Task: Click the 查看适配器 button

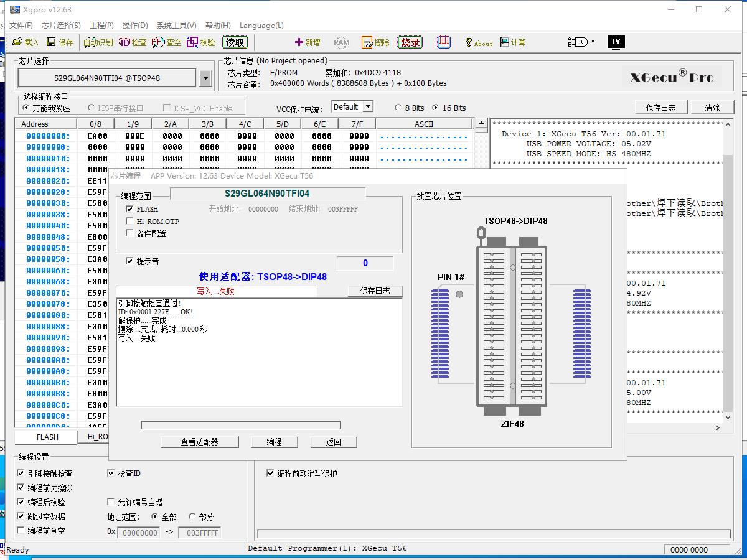Action: [x=199, y=442]
